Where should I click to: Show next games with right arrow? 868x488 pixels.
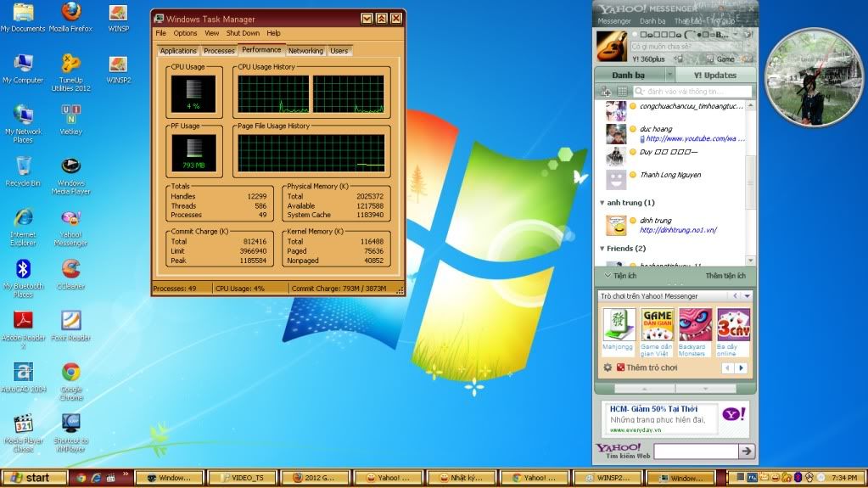(x=741, y=367)
